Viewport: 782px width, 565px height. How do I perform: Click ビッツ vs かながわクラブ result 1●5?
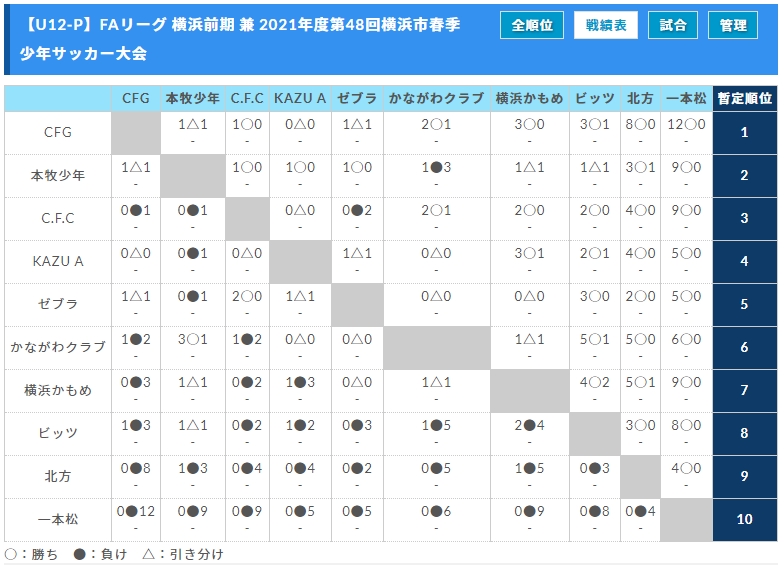pyautogui.click(x=436, y=425)
